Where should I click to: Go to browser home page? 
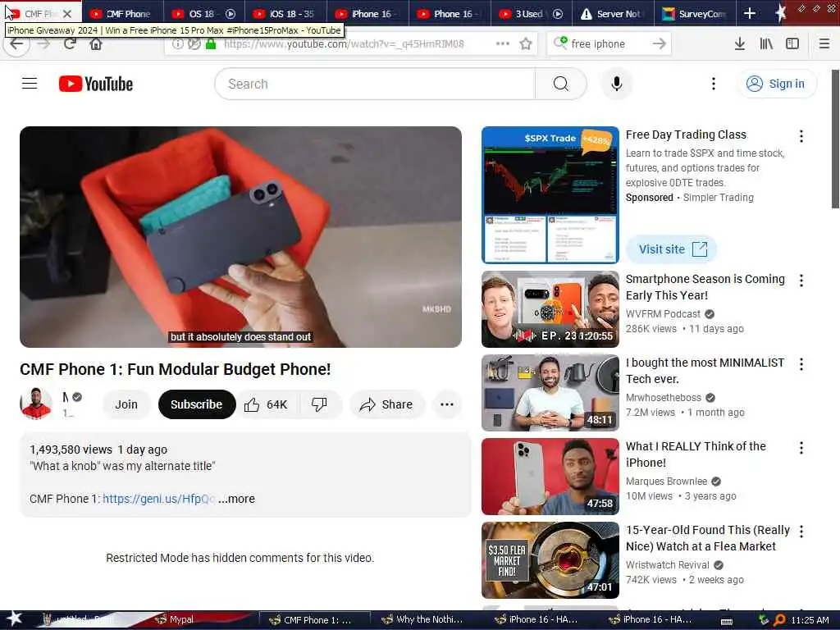tap(96, 43)
